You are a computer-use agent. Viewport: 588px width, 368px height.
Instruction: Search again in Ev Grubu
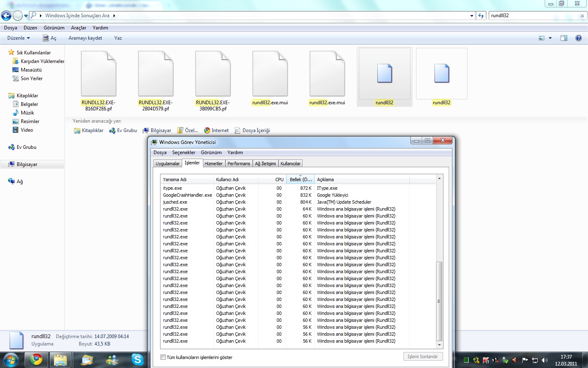[123, 130]
